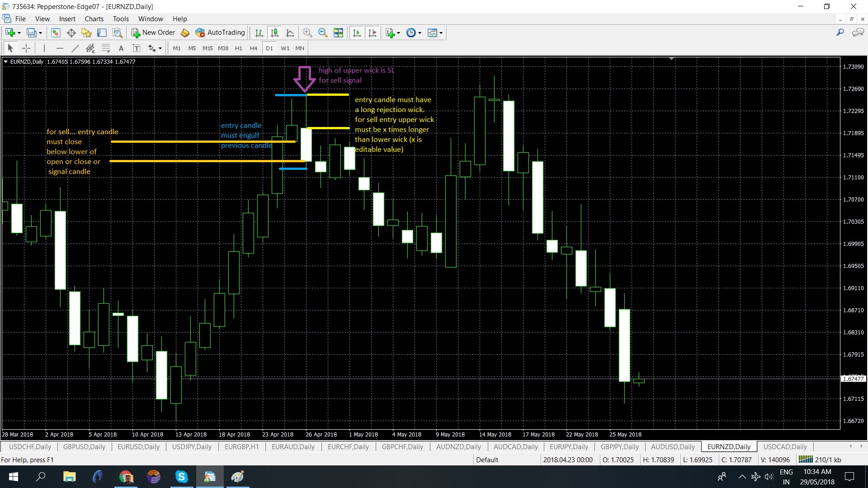Open the Templates dropdown arrow
This screenshot has width=868, height=488.
click(x=440, y=33)
